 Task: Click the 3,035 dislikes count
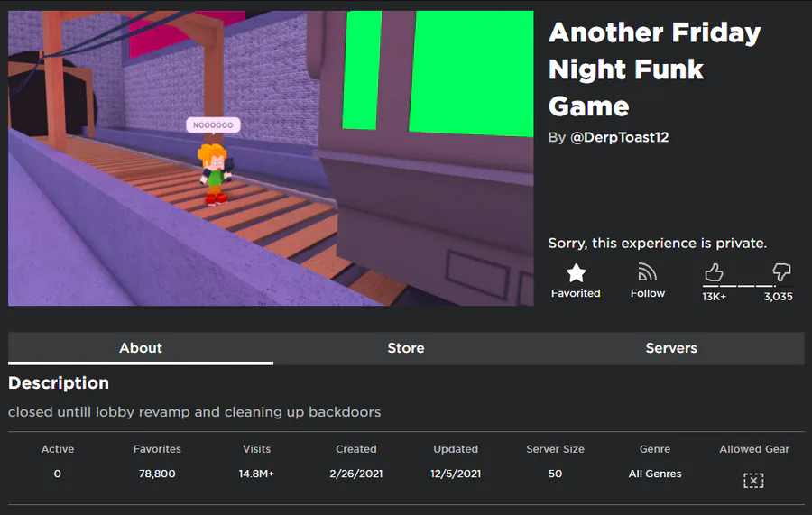[778, 297]
